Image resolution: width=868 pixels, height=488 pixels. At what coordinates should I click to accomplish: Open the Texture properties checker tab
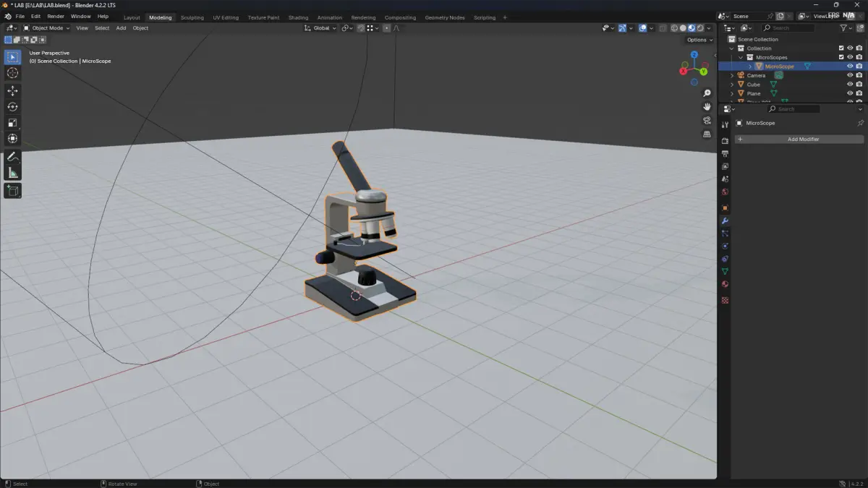pos(725,301)
